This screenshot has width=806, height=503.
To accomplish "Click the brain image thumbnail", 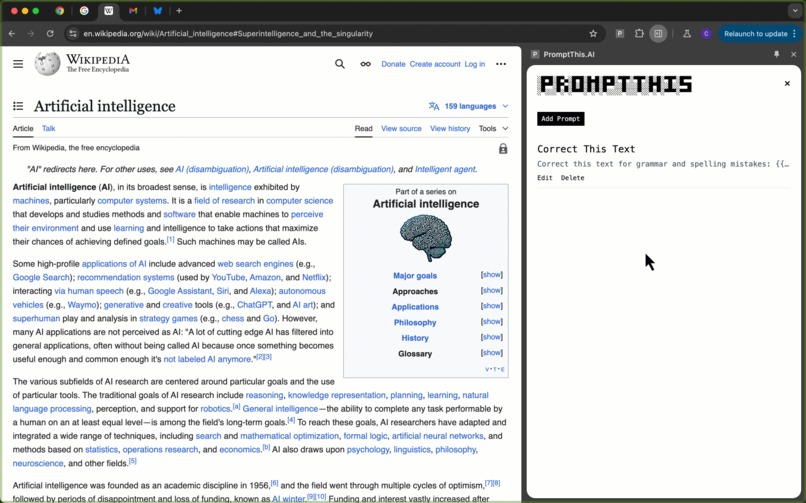I will [426, 238].
